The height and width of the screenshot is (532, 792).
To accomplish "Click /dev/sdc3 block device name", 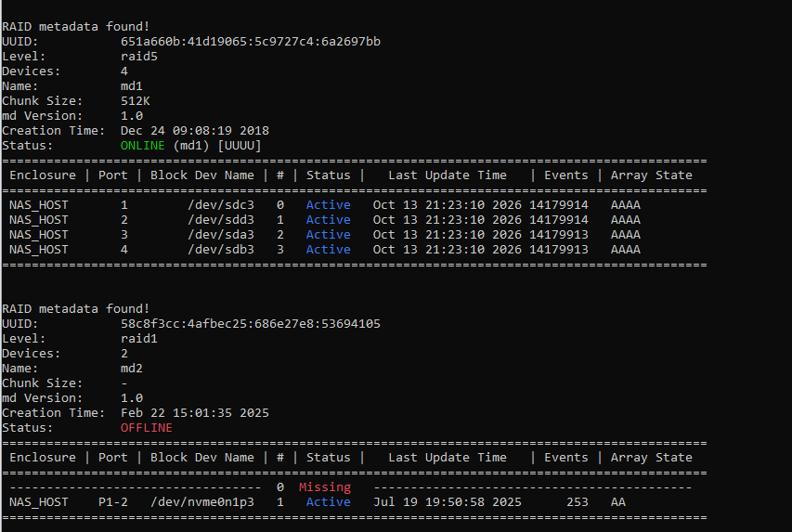I will pyautogui.click(x=221, y=204).
